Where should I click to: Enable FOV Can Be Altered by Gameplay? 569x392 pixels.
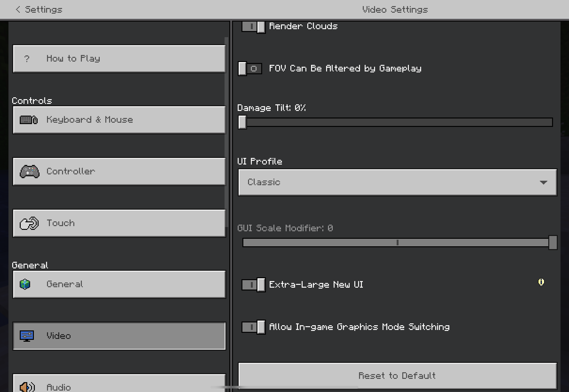click(x=250, y=69)
